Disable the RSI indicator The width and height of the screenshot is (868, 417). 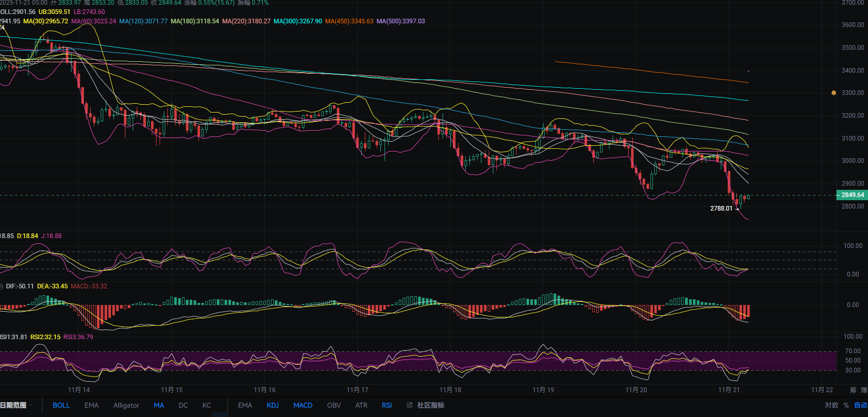(x=387, y=405)
